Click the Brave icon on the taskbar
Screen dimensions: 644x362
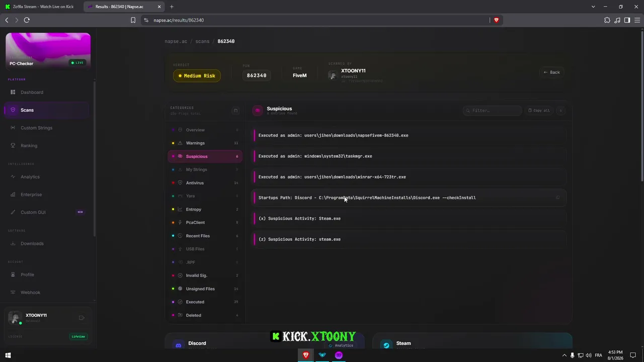pyautogui.click(x=306, y=355)
